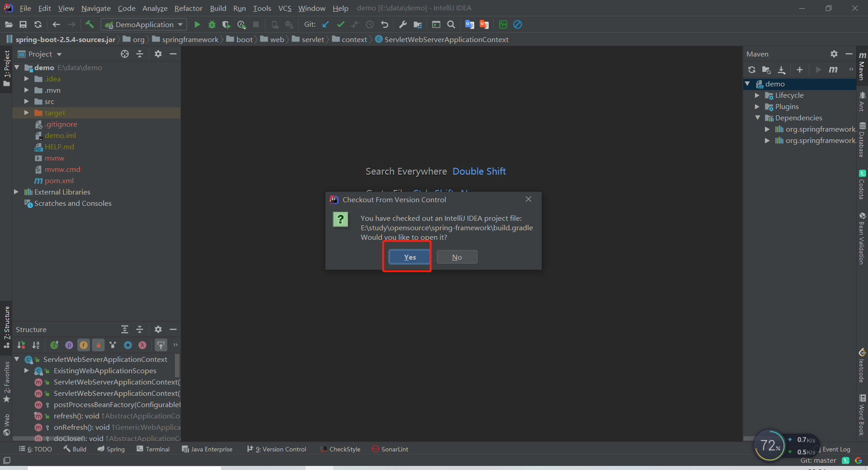Open DemoApplication run configuration dropdown

[144, 24]
